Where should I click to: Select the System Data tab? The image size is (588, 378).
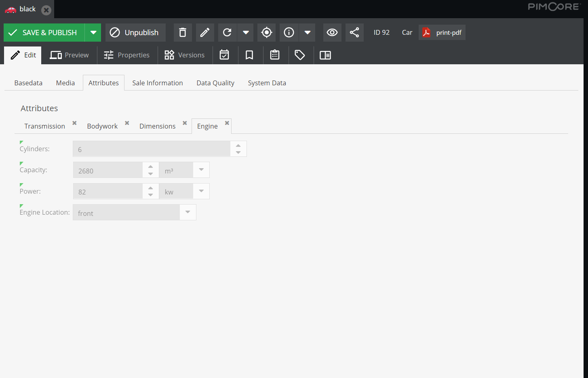coord(267,83)
